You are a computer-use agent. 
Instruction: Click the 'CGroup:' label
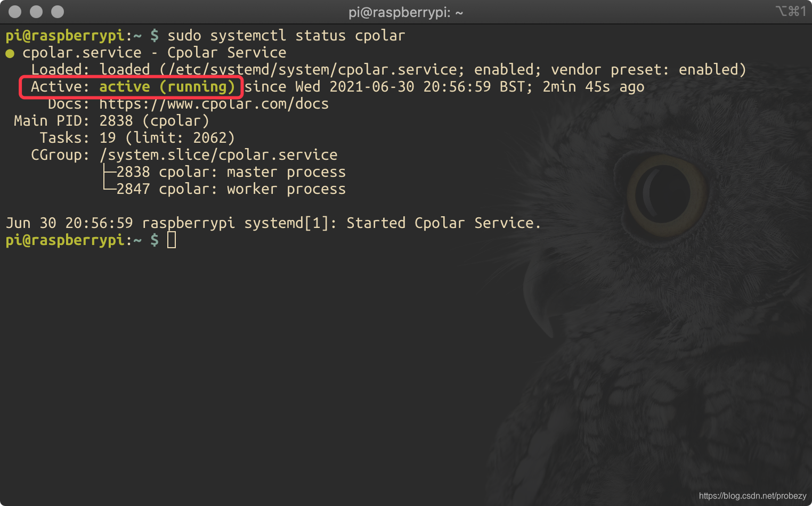(x=61, y=155)
